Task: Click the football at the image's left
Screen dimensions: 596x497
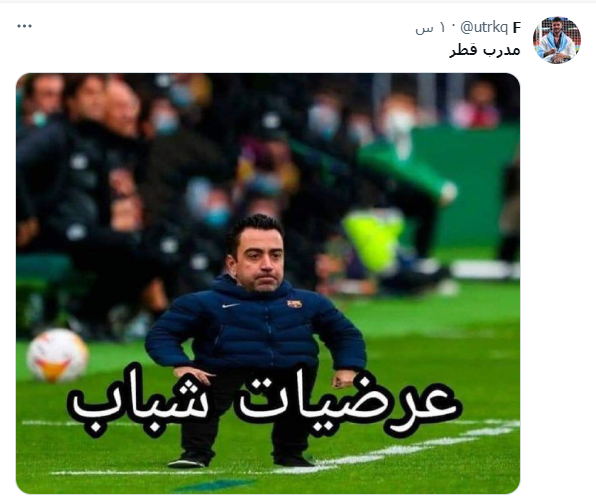Action: point(57,354)
